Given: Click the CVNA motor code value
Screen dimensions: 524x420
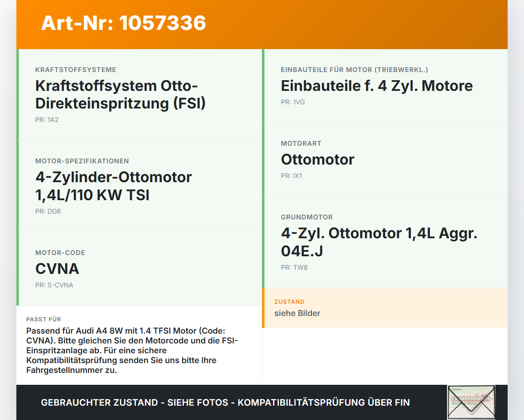Looking at the screenshot, I should pyautogui.click(x=57, y=269).
